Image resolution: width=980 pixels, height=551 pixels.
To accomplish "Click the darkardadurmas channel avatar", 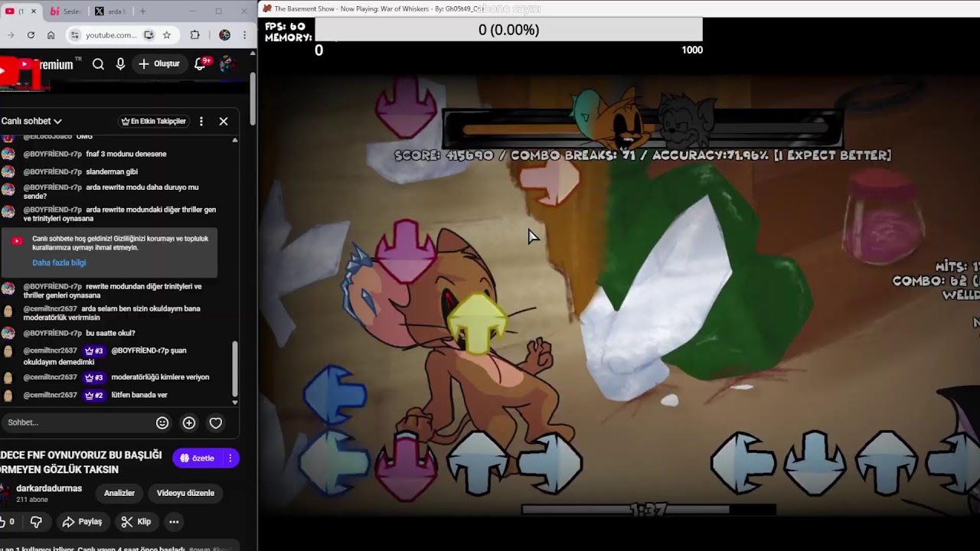I will point(5,494).
